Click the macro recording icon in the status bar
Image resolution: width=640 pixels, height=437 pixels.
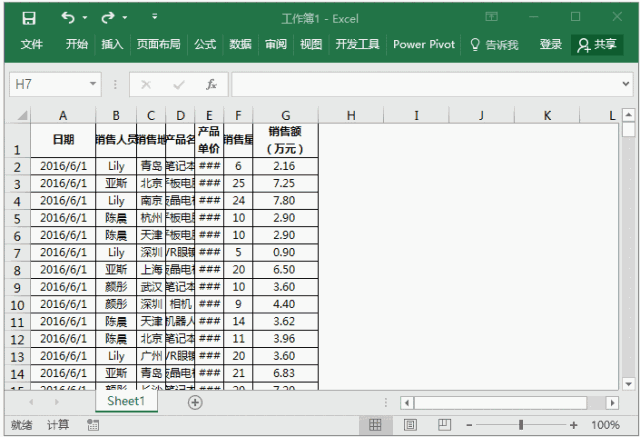93,425
